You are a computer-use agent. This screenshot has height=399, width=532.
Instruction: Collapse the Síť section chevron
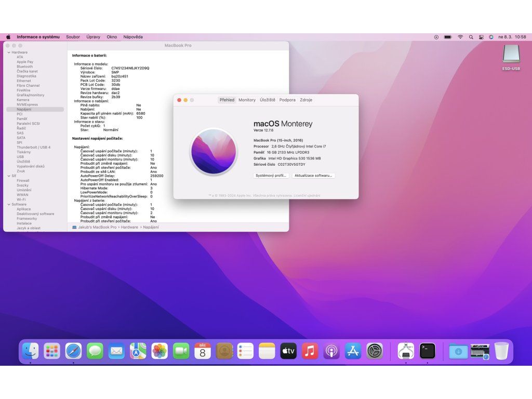(x=9, y=176)
